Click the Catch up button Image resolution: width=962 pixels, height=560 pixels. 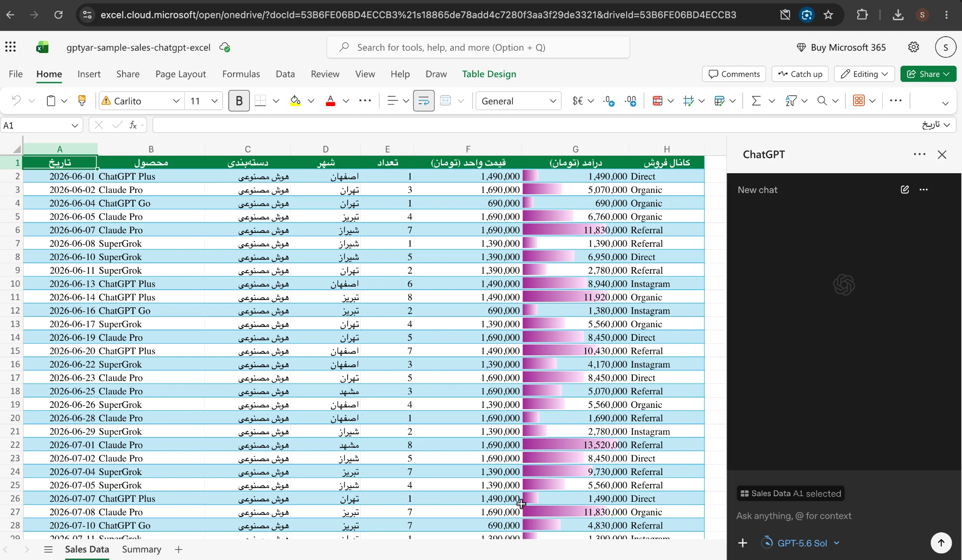tap(800, 74)
